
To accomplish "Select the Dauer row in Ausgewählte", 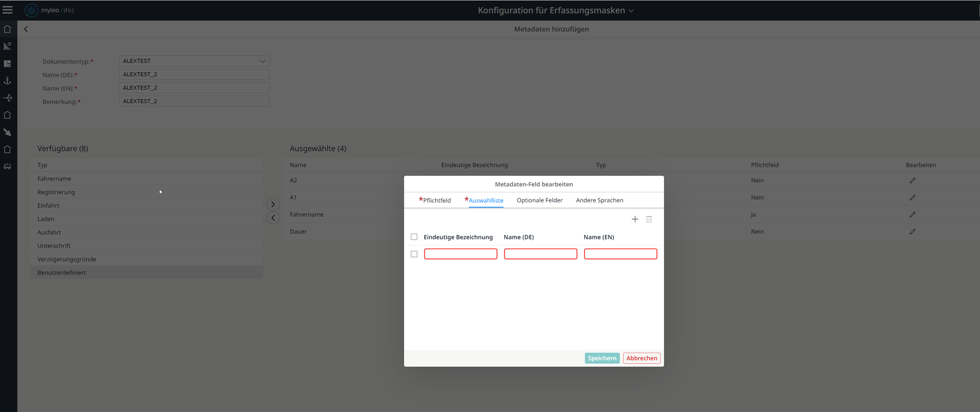I will coord(632,232).
